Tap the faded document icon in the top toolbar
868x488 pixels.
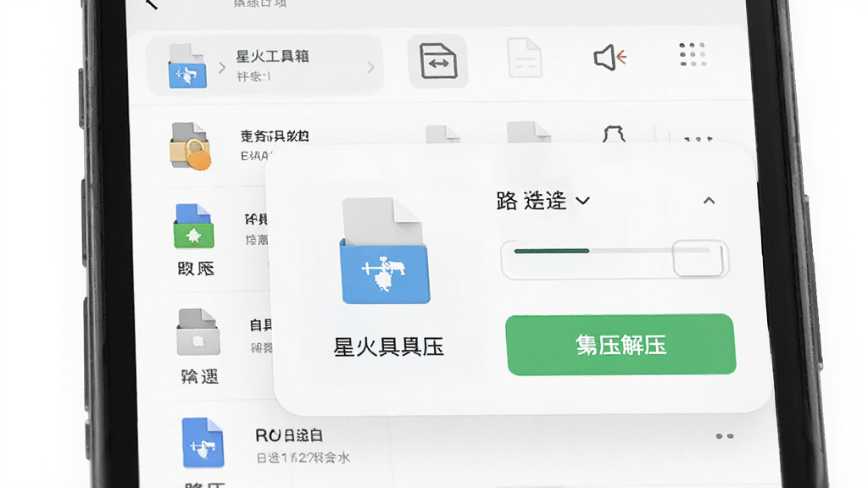(x=524, y=58)
